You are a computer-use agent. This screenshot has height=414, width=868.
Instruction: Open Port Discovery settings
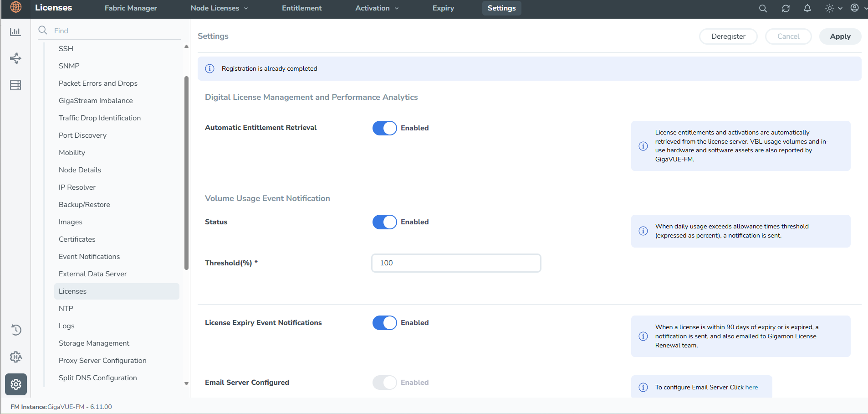pyautogui.click(x=82, y=135)
